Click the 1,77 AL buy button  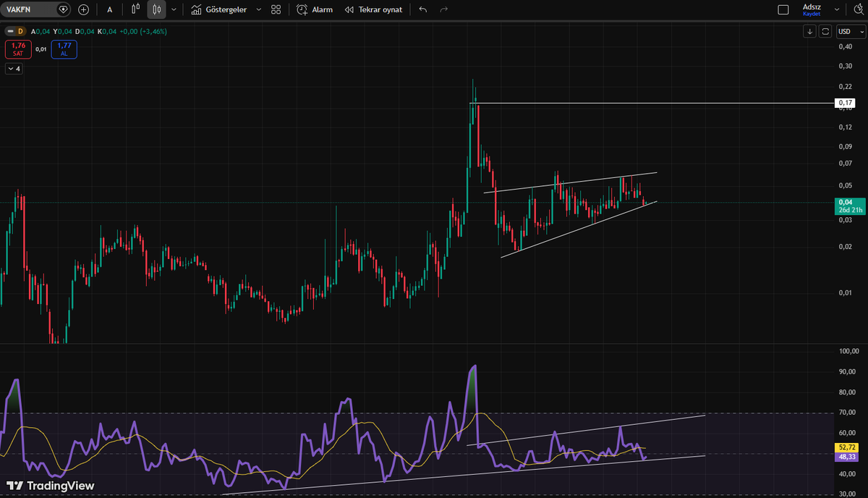point(64,49)
